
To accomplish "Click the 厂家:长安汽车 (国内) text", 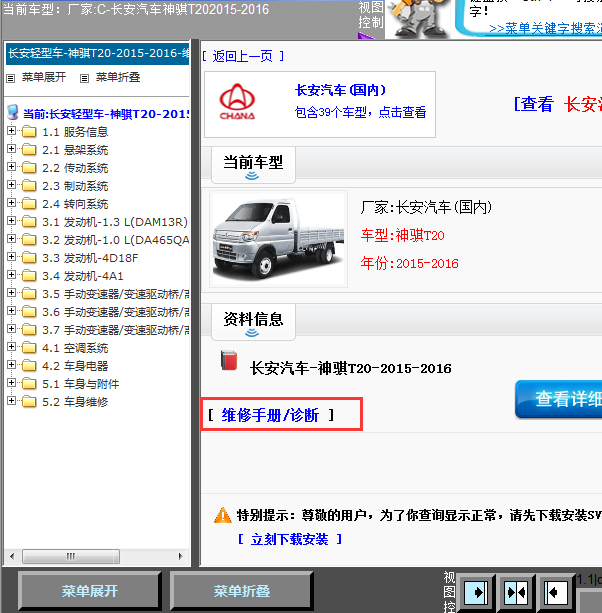I will (x=426, y=207).
